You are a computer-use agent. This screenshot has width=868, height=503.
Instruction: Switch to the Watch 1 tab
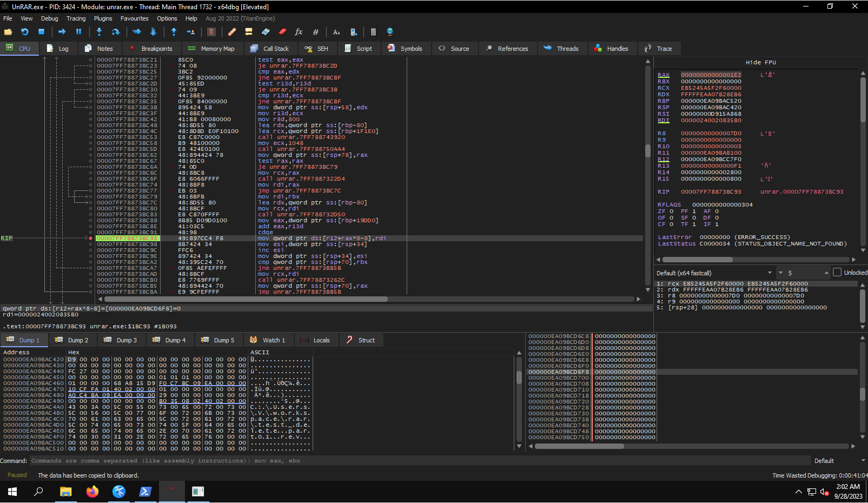coord(267,340)
